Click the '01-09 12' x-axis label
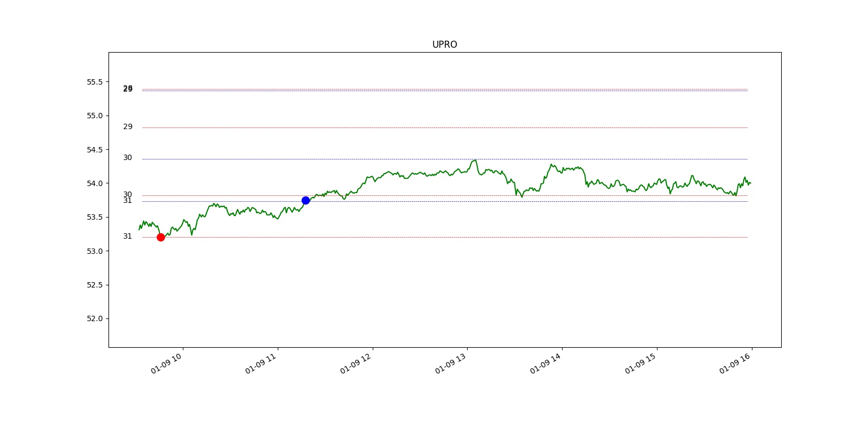This screenshot has width=868, height=434. click(x=356, y=363)
